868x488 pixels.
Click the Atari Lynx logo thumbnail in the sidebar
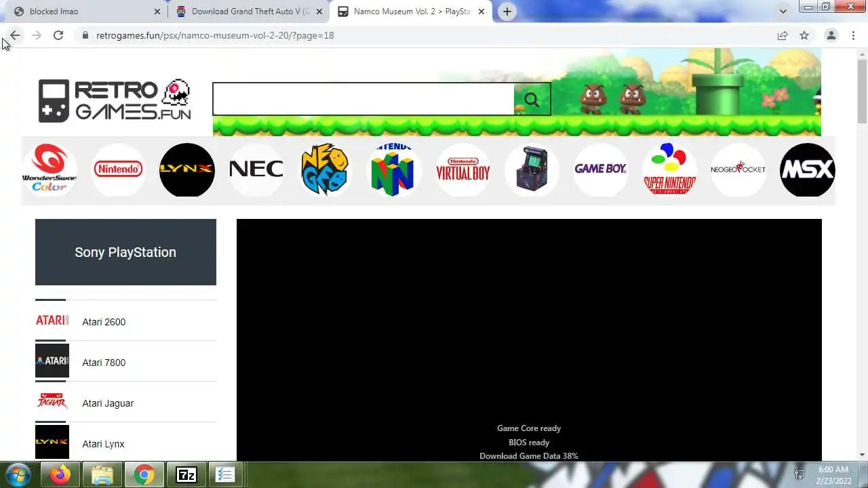[x=52, y=442]
